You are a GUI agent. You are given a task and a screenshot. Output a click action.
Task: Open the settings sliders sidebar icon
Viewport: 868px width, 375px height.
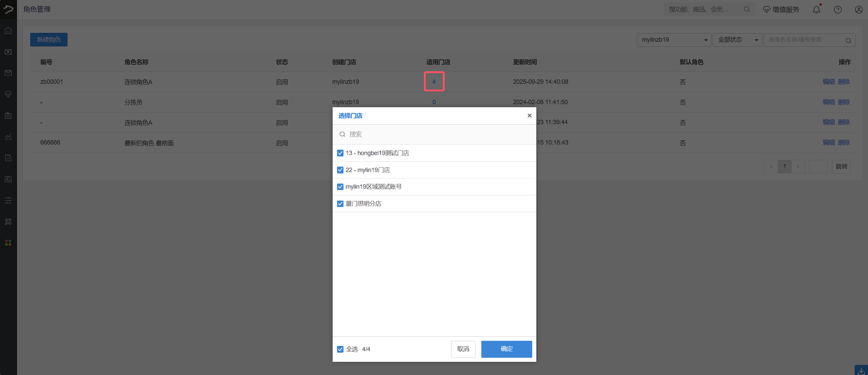coord(8,200)
